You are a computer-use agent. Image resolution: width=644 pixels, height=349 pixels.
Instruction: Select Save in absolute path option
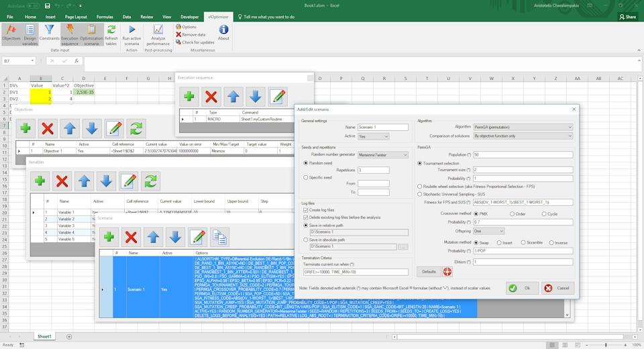(306, 240)
